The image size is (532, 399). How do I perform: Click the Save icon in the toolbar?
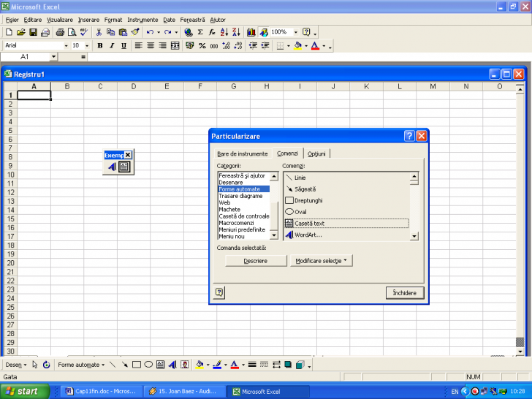pos(32,32)
